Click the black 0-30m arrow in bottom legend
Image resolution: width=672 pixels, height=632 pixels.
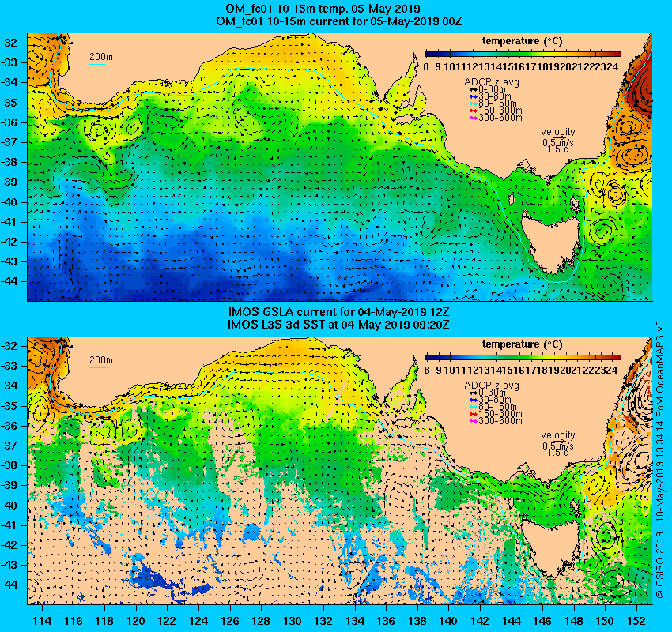[473, 393]
